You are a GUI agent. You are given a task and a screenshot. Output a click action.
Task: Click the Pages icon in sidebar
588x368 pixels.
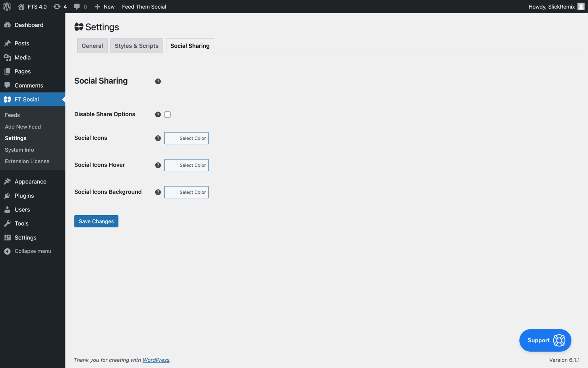7,71
